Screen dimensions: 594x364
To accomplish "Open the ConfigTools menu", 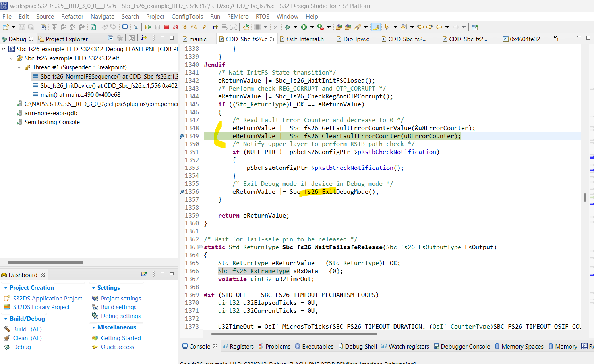I will click(x=187, y=17).
